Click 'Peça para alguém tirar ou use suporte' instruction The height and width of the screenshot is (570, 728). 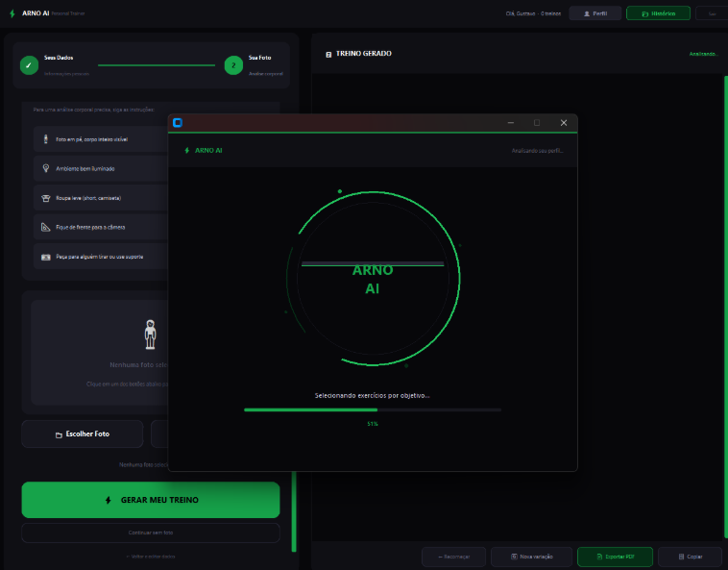(x=100, y=257)
